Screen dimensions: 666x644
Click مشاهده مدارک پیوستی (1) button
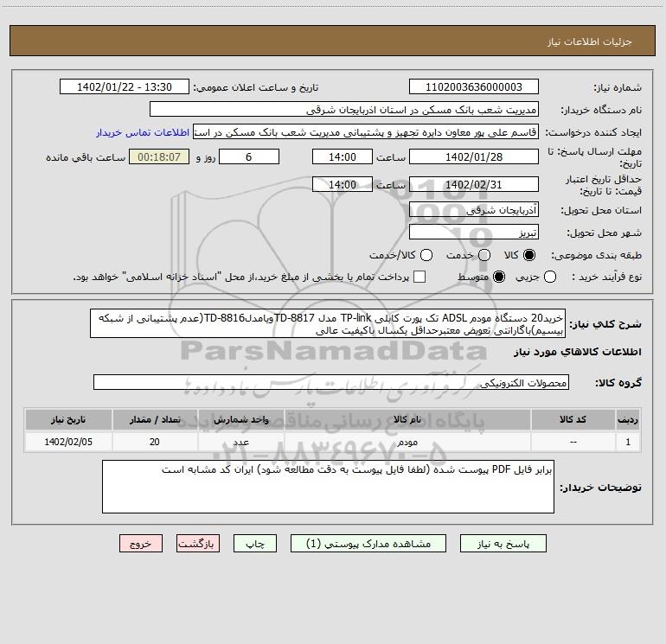click(368, 544)
